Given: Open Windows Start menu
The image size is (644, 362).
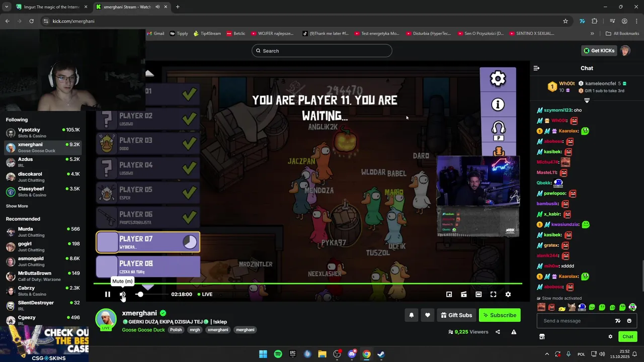Looking at the screenshot, I should pyautogui.click(x=263, y=354).
